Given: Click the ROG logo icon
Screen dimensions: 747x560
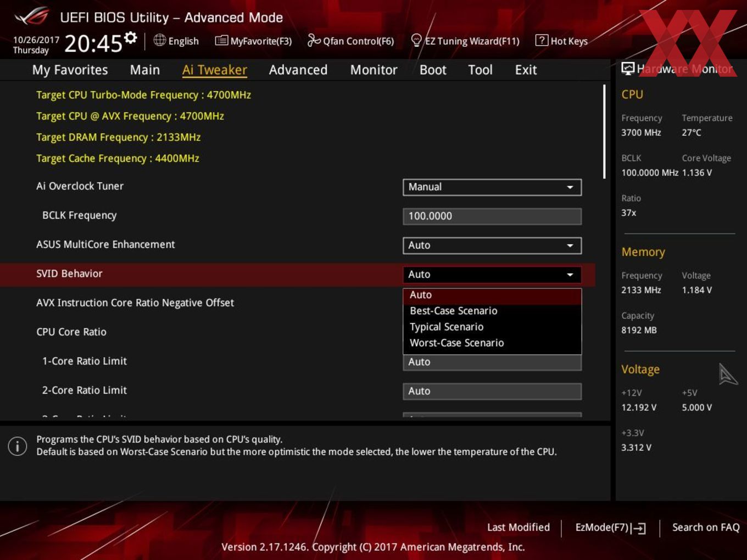Looking at the screenshot, I should pos(32,16).
